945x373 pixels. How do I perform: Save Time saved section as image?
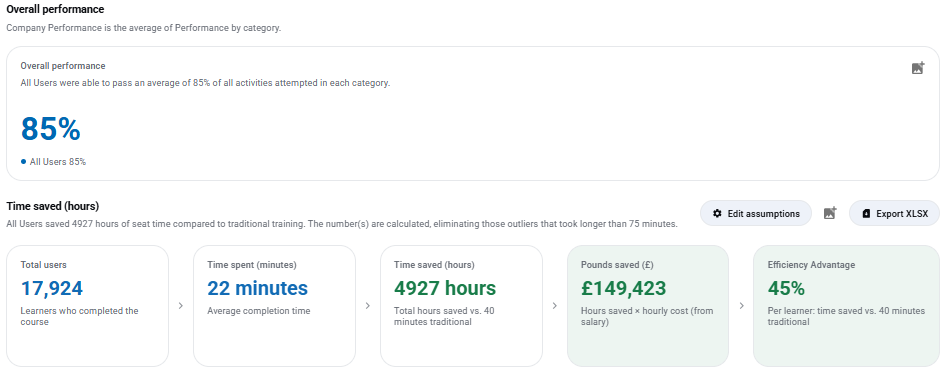click(830, 213)
